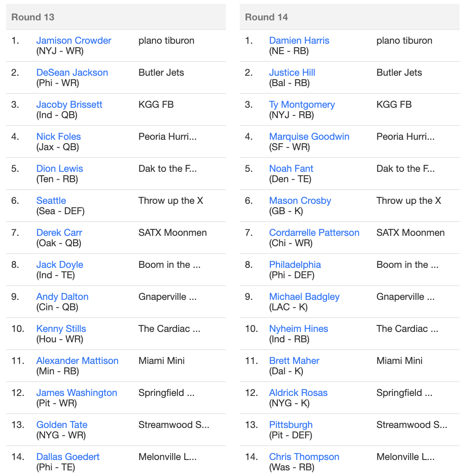Select Noah Fant in Round 14
This screenshot has height=476, width=476.
291,169
